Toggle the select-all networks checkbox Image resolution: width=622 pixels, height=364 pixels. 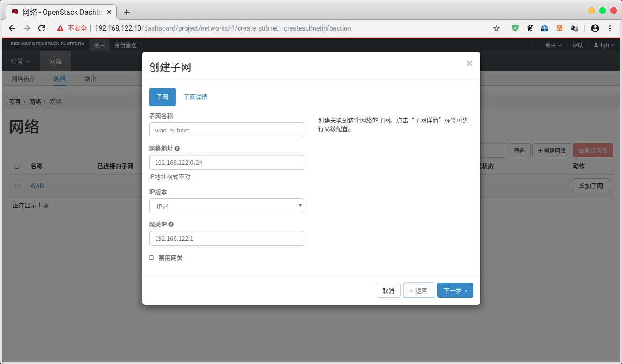[x=17, y=166]
